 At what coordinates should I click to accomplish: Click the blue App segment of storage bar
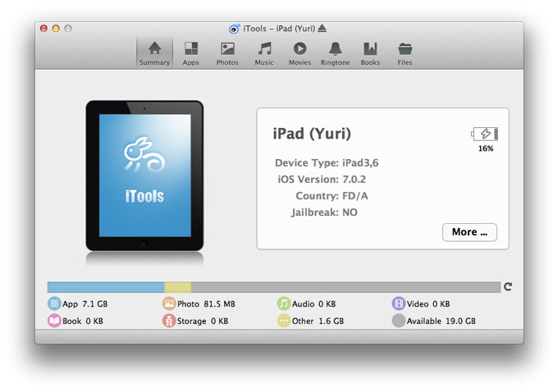106,287
